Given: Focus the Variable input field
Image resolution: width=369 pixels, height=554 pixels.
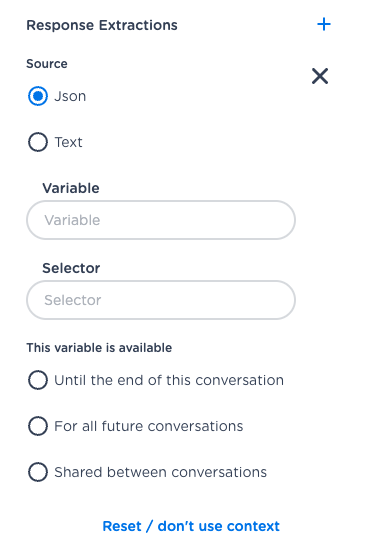Looking at the screenshot, I should pos(161,220).
